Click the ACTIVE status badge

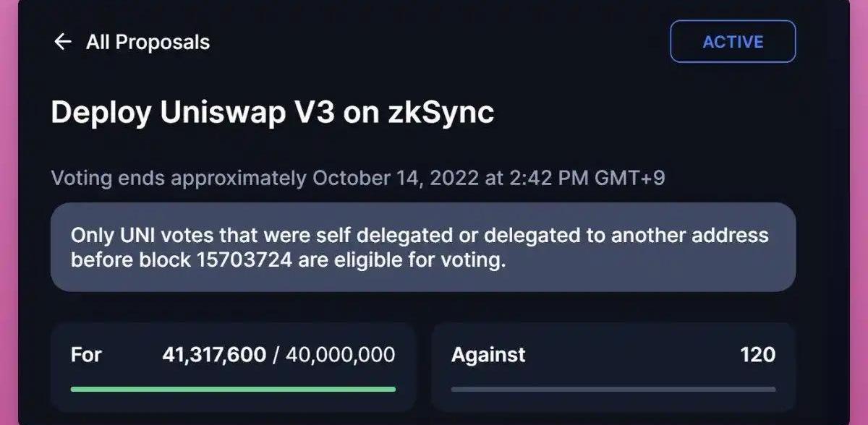pos(733,42)
